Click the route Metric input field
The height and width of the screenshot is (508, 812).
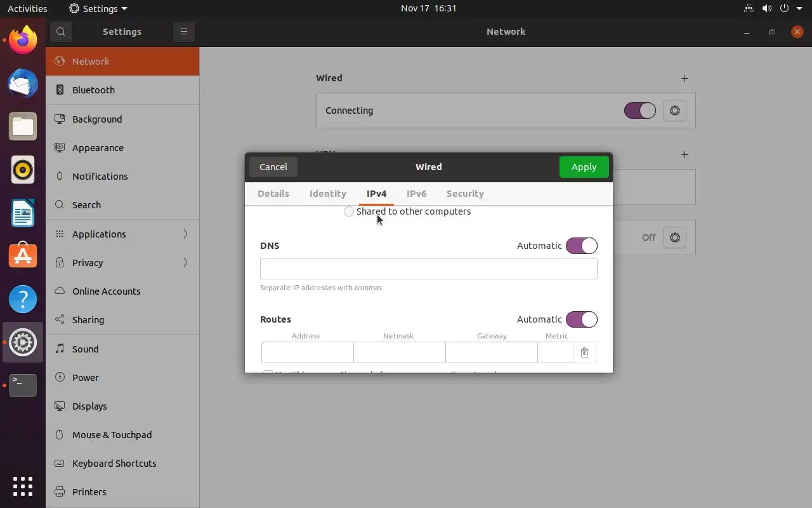556,352
